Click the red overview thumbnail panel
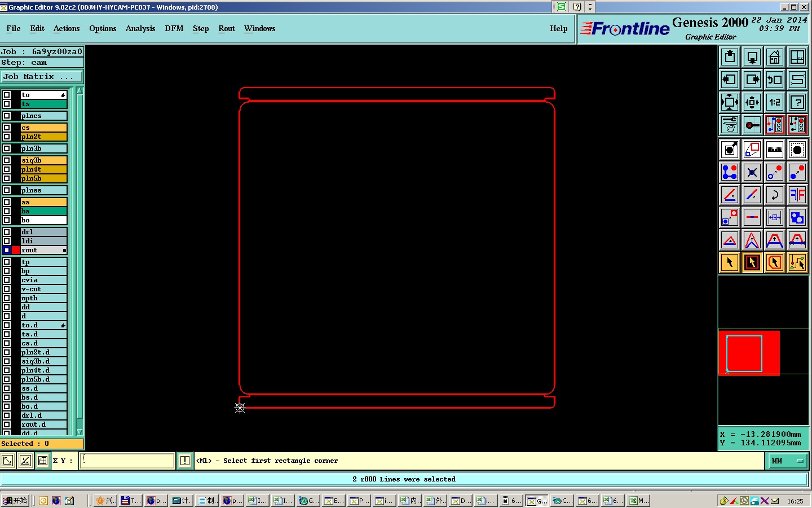 pyautogui.click(x=749, y=353)
